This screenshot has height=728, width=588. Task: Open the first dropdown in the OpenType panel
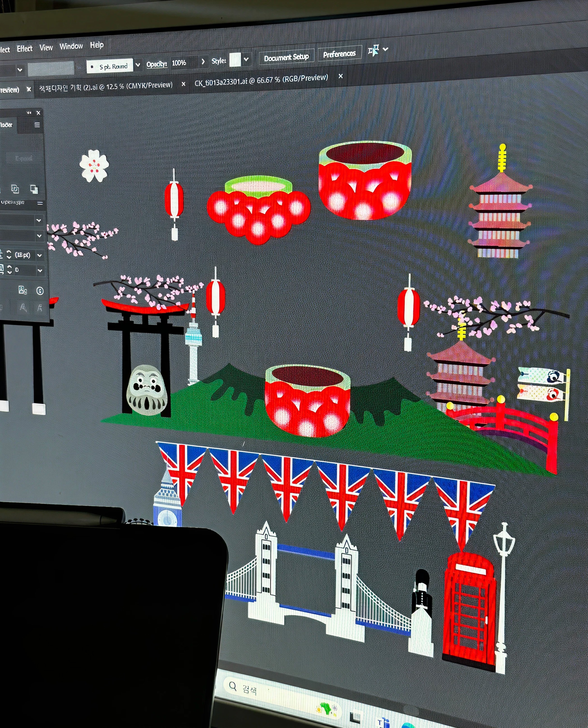(x=39, y=221)
